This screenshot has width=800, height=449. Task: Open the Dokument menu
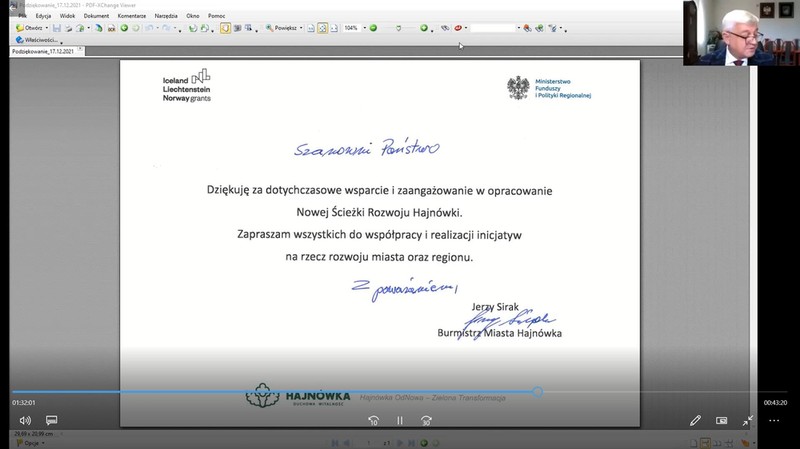(96, 16)
